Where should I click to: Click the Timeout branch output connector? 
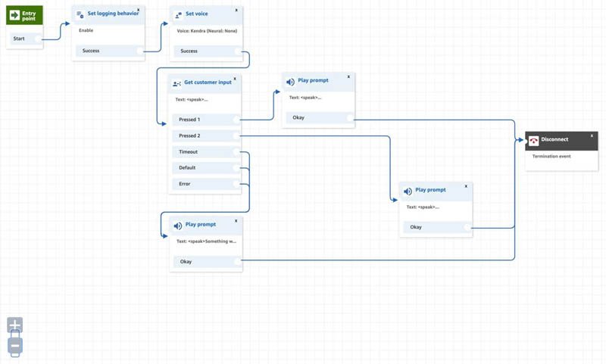pyautogui.click(x=236, y=152)
